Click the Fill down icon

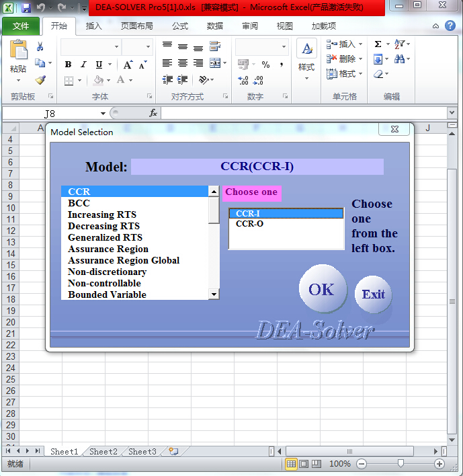pyautogui.click(x=378, y=59)
